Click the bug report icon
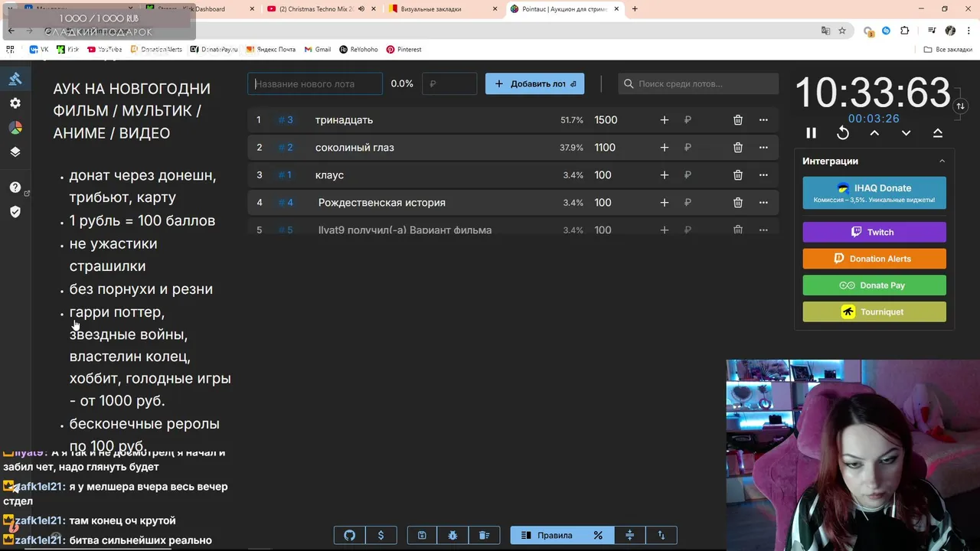The height and width of the screenshot is (551, 980). (x=453, y=535)
